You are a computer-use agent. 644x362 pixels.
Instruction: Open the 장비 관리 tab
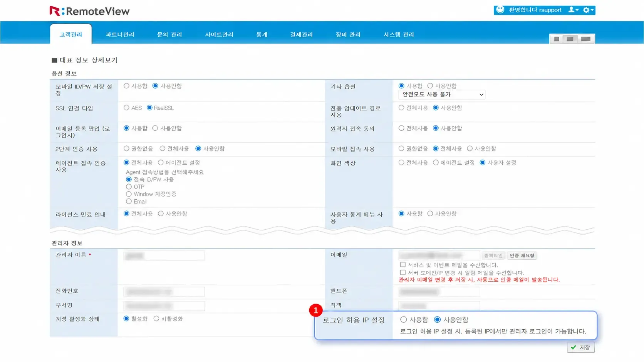click(348, 35)
